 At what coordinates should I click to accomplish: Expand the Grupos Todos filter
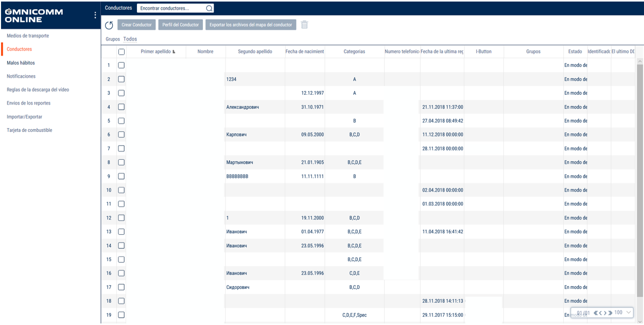[x=130, y=39]
